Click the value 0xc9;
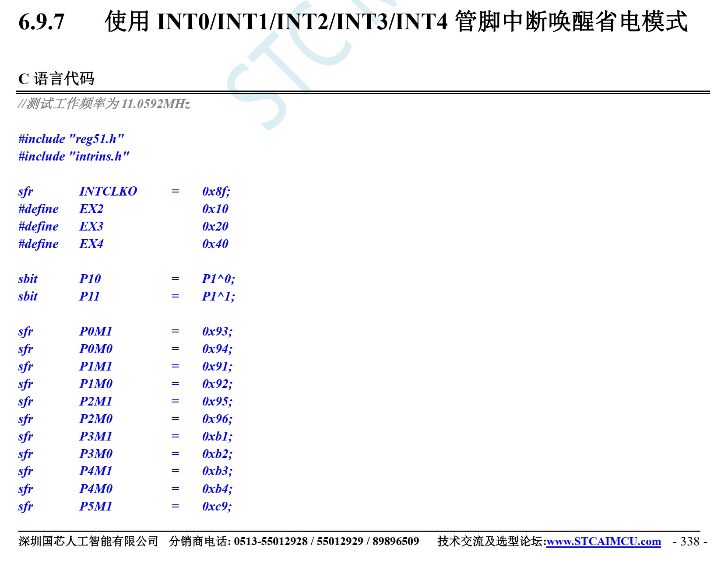This screenshot has width=728, height=563. pyautogui.click(x=217, y=506)
